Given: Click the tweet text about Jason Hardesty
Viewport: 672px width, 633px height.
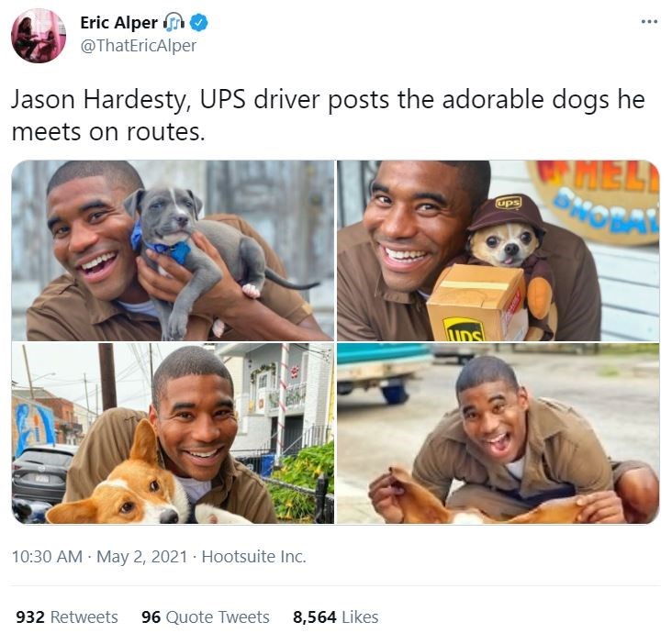Looking at the screenshot, I should pyautogui.click(x=328, y=116).
